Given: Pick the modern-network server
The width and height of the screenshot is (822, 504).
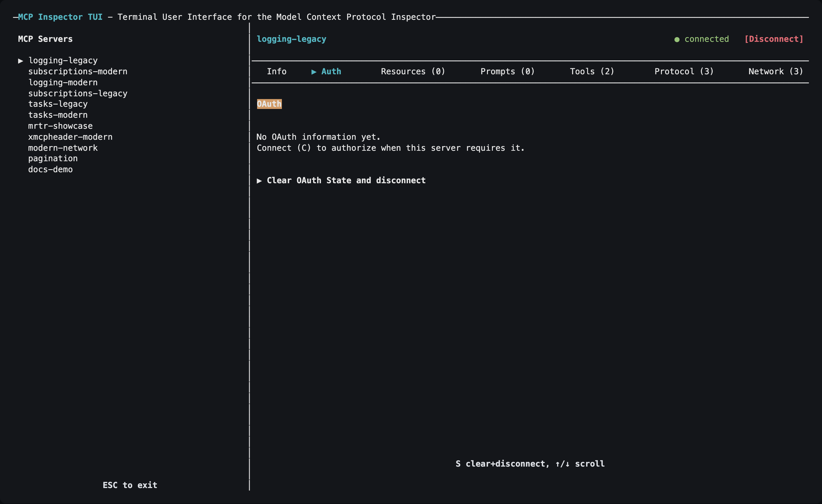Looking at the screenshot, I should point(63,148).
